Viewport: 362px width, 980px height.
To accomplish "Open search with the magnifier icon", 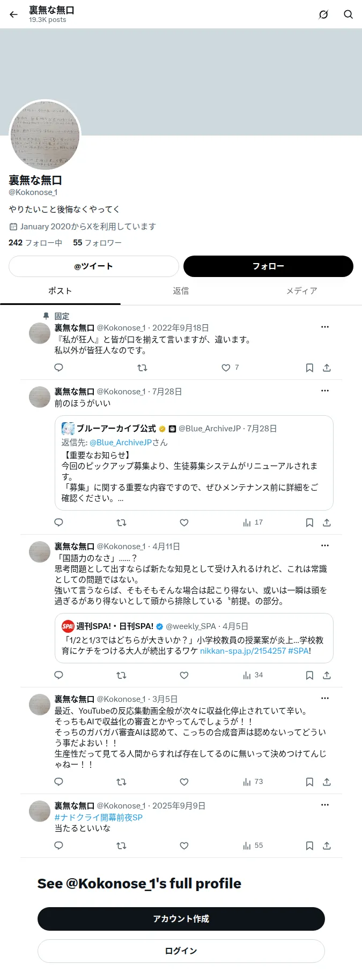I will [348, 14].
